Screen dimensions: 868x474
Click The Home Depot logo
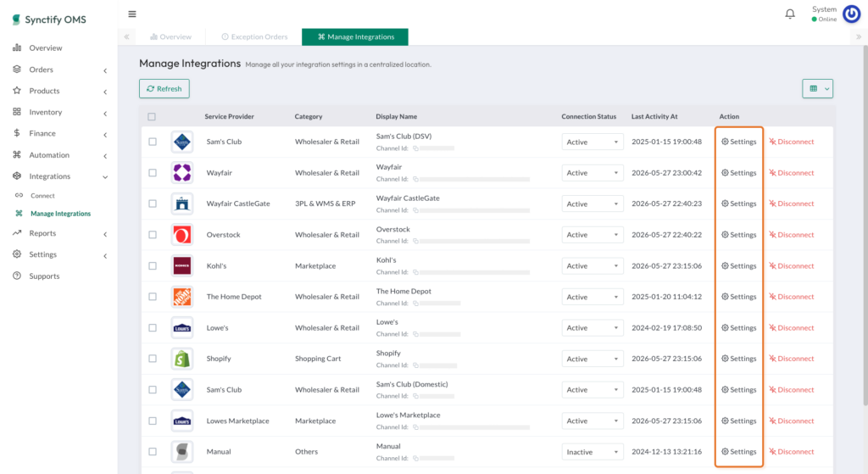click(182, 297)
